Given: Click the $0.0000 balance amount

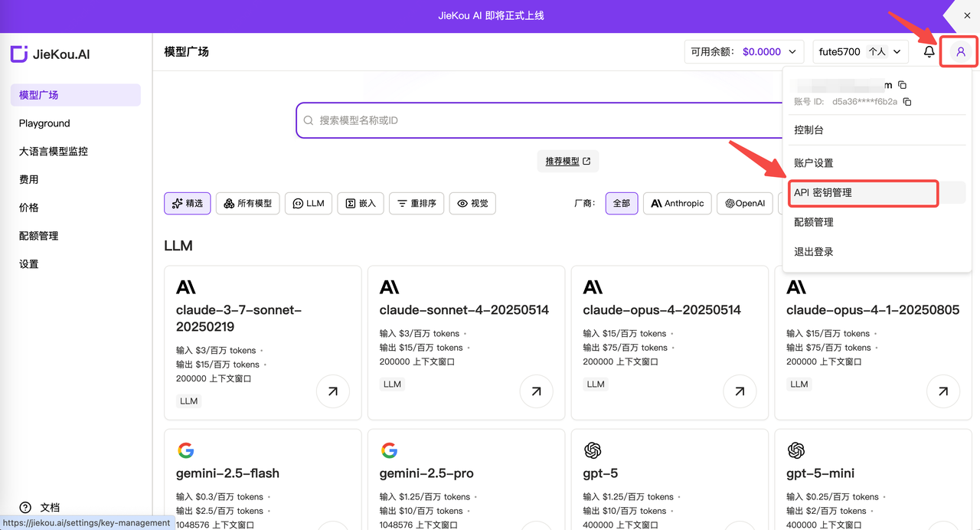Looking at the screenshot, I should [762, 52].
